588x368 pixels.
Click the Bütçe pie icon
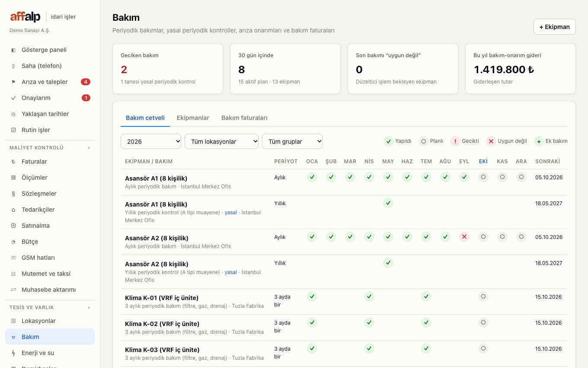pos(13,242)
